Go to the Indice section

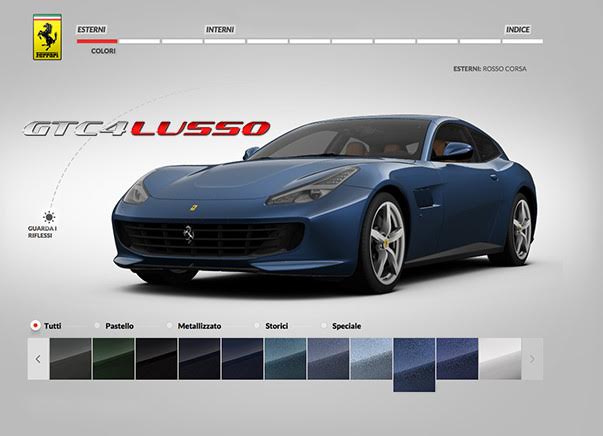point(517,31)
